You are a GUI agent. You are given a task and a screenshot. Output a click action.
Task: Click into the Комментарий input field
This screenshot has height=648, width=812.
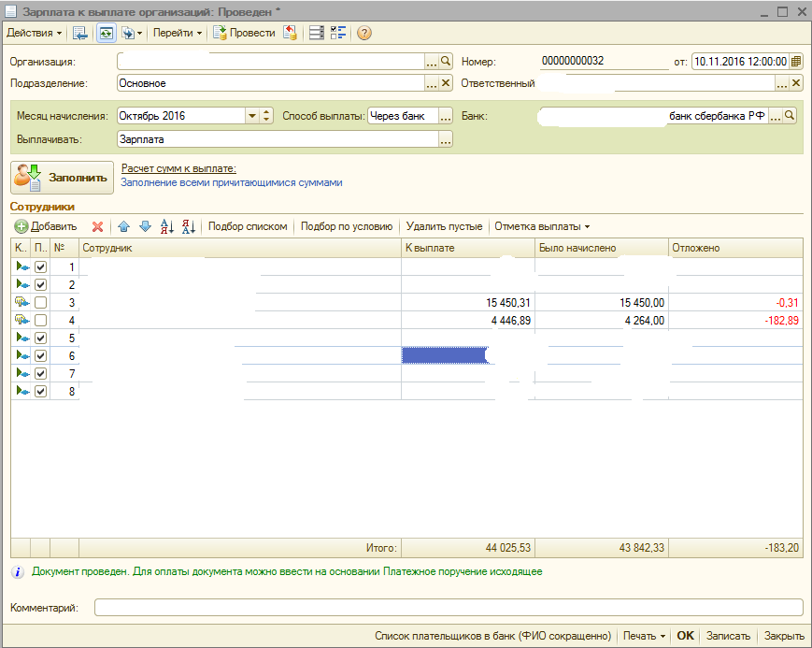[x=449, y=608]
